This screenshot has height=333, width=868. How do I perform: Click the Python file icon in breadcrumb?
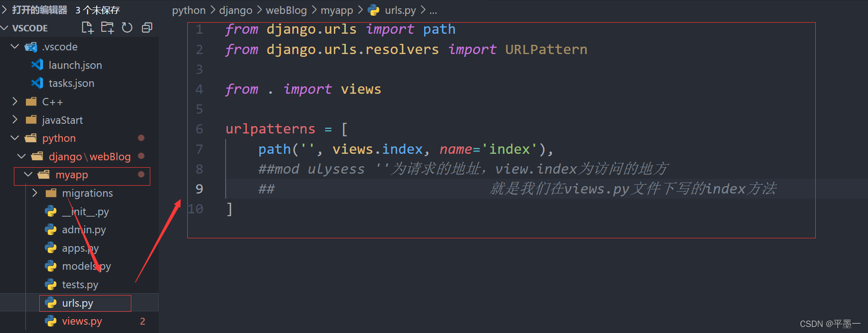click(374, 10)
